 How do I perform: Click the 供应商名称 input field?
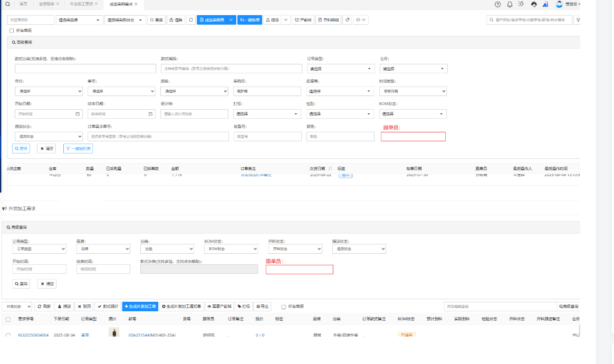click(31, 20)
